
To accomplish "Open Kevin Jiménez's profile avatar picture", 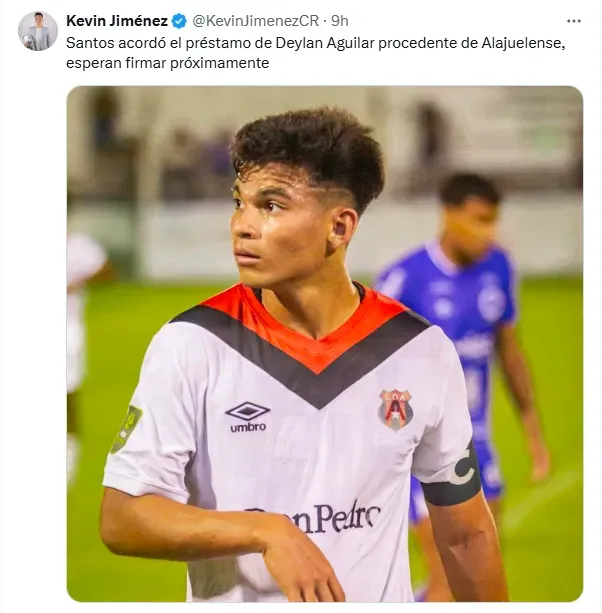I will 38,31.
